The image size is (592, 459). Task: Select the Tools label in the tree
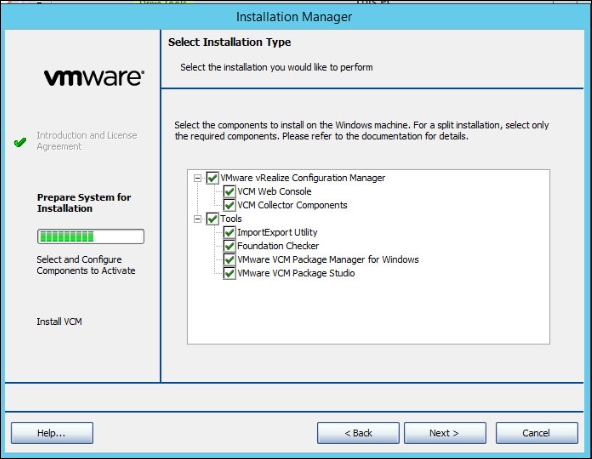click(231, 219)
